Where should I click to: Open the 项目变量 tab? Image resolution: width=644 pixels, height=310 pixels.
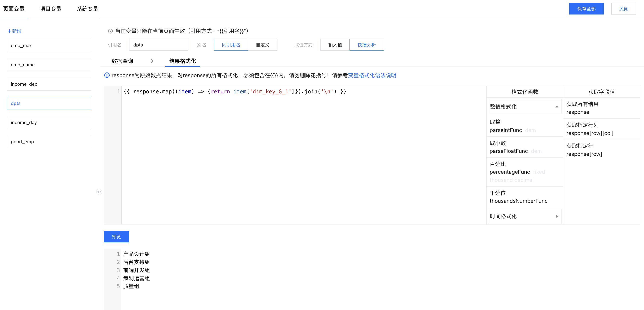(51, 9)
